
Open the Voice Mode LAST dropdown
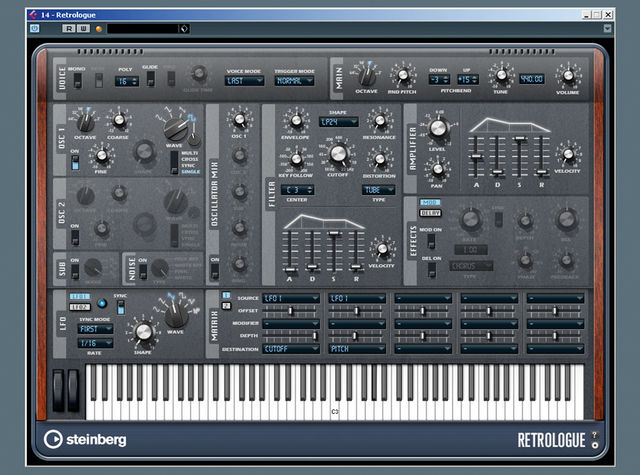tap(244, 81)
